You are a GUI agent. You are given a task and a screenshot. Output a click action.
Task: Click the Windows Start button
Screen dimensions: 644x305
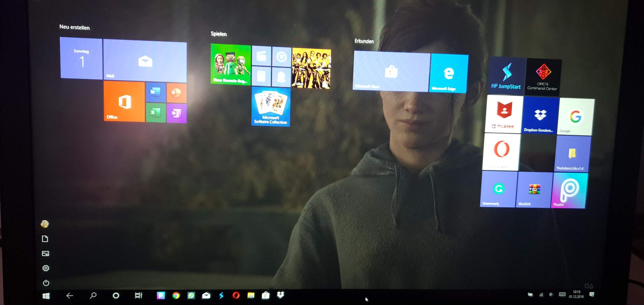click(x=46, y=296)
